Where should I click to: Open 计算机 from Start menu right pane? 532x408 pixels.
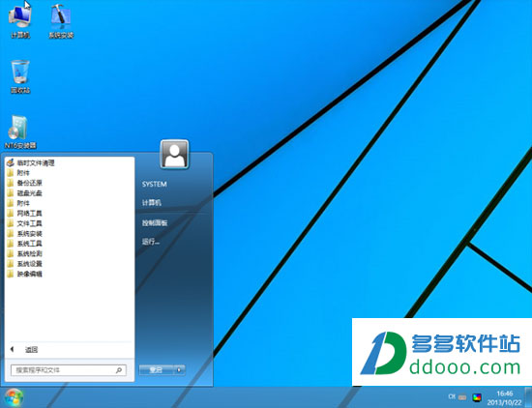coord(151,203)
